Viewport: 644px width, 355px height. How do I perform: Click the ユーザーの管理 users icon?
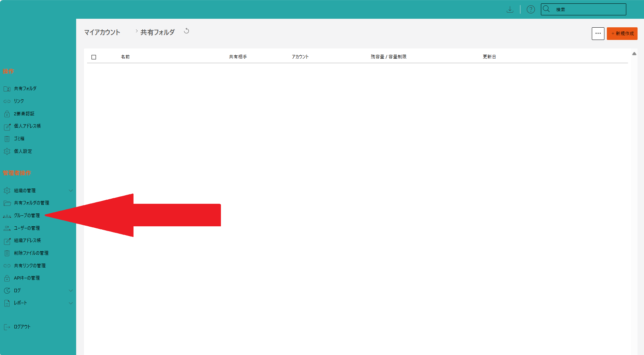coord(7,228)
